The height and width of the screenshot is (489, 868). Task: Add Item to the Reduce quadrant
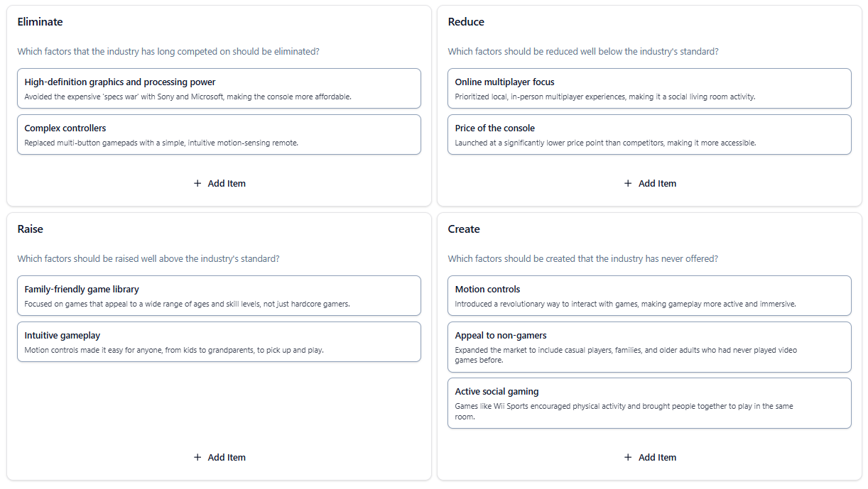[x=650, y=183]
